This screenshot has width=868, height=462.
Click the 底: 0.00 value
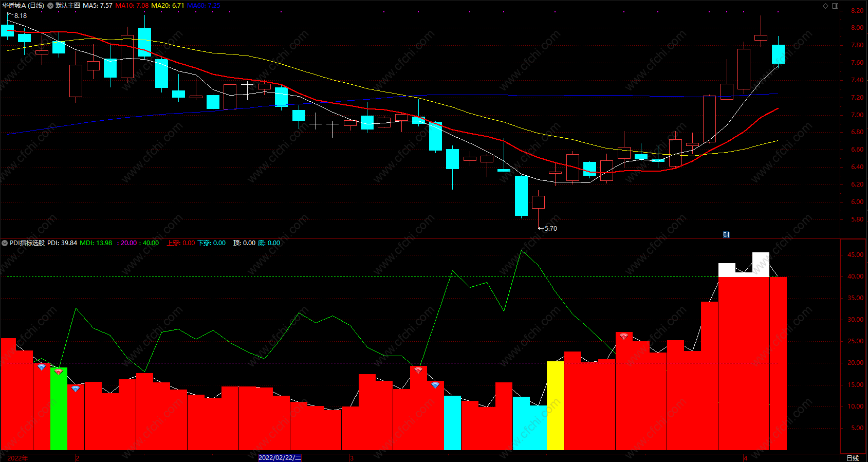pos(269,243)
